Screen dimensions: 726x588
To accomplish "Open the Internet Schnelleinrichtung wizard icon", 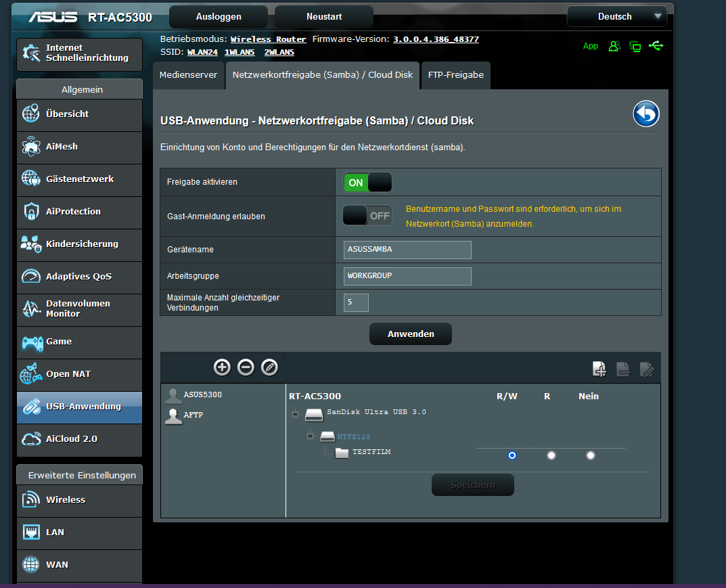I will 32,53.
